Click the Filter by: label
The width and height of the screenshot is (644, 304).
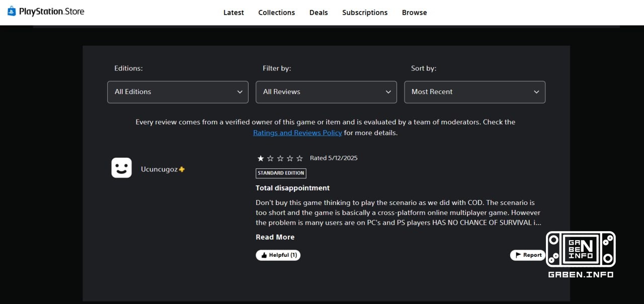pyautogui.click(x=277, y=68)
